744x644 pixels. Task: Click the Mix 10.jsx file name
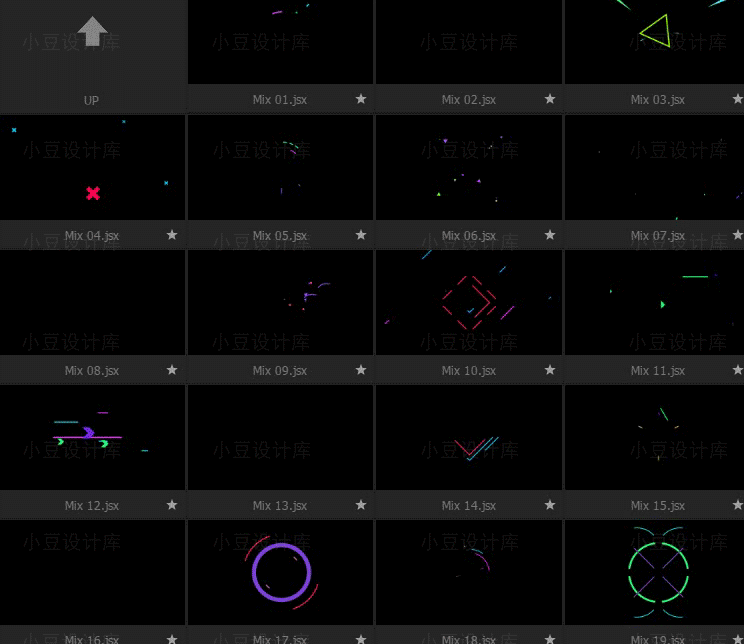469,371
